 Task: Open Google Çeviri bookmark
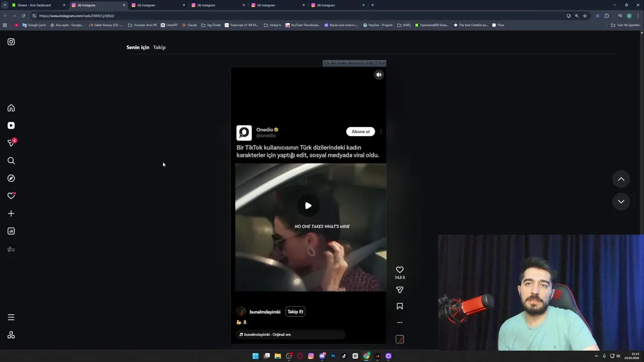(34, 25)
